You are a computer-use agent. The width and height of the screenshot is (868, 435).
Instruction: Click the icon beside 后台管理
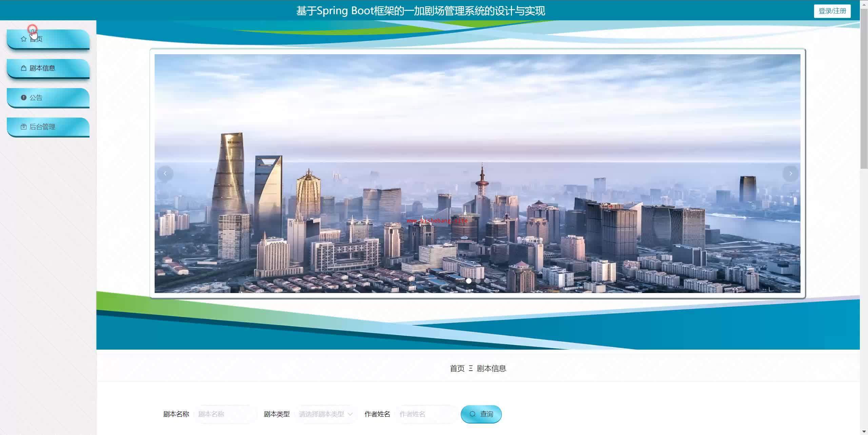click(x=23, y=127)
